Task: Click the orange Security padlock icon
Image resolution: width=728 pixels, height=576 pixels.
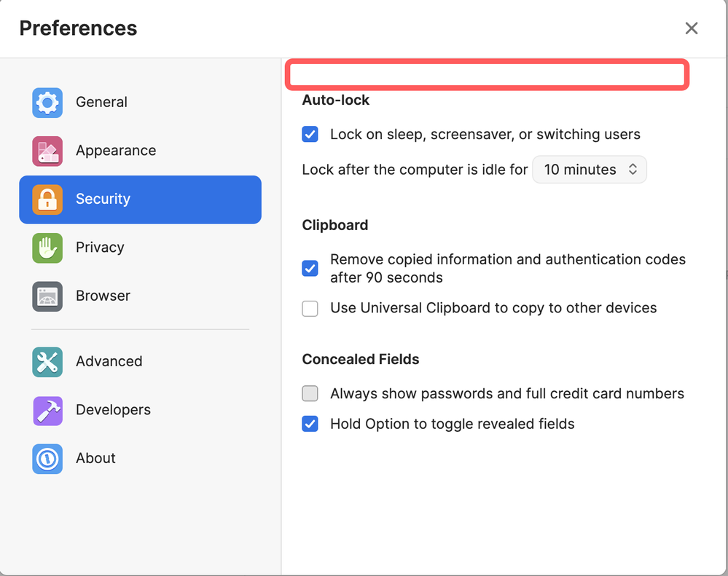Action: click(x=47, y=199)
